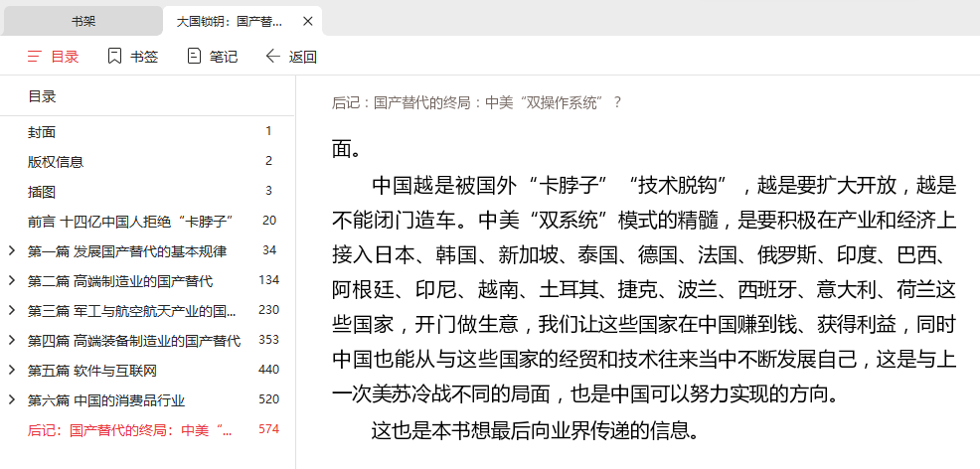Click page number 230 in contents
This screenshot has height=469, width=980.
click(268, 310)
